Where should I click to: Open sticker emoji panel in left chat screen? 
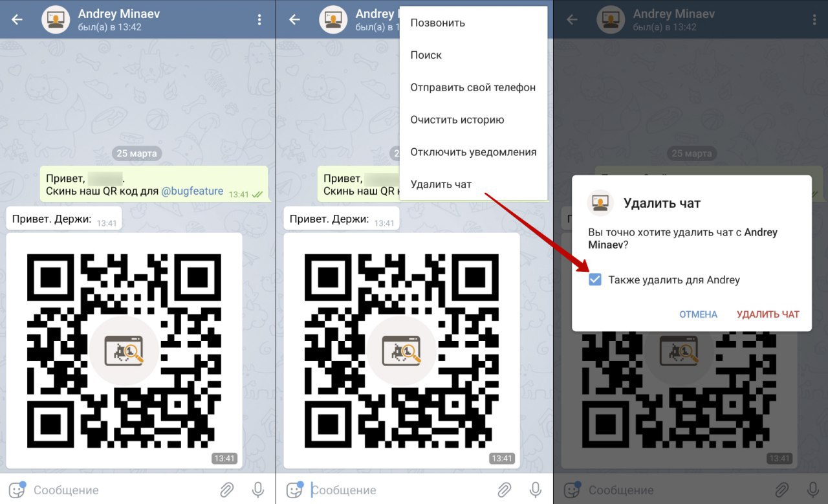(16, 490)
